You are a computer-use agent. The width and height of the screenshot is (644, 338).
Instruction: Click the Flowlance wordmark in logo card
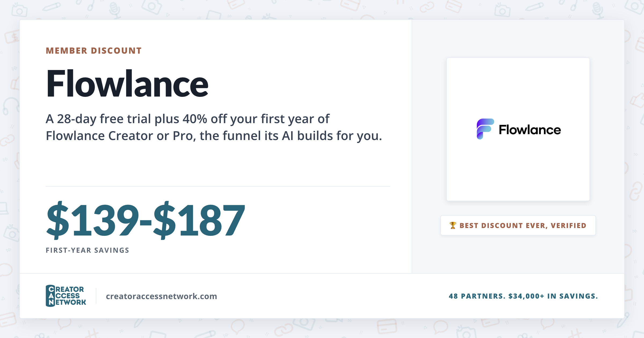[530, 130]
